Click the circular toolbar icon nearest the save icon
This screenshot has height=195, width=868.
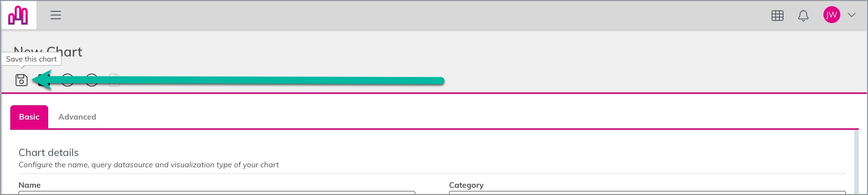pos(68,80)
